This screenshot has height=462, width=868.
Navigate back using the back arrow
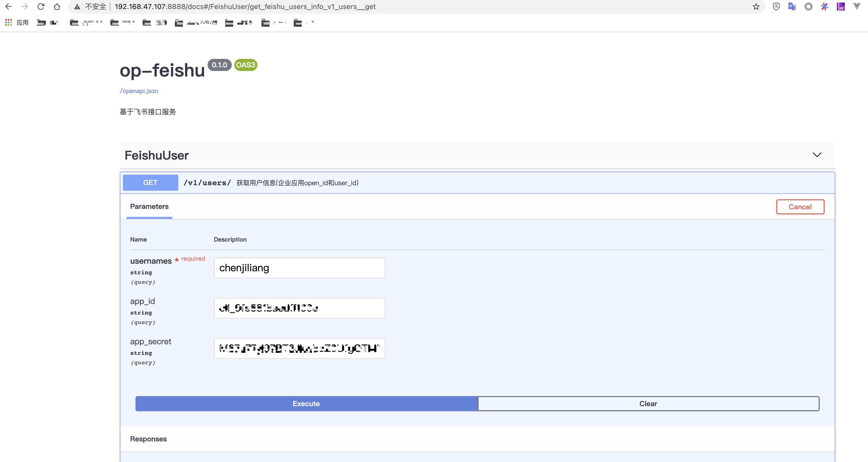(8, 6)
